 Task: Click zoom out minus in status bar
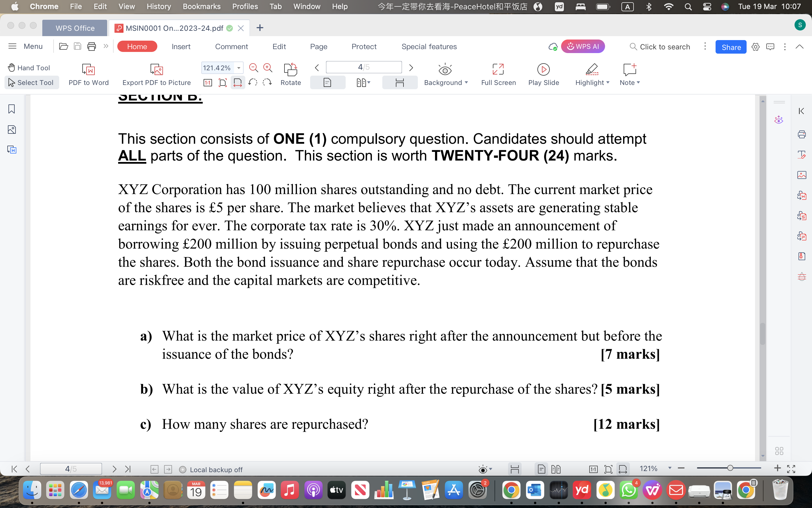click(x=681, y=468)
